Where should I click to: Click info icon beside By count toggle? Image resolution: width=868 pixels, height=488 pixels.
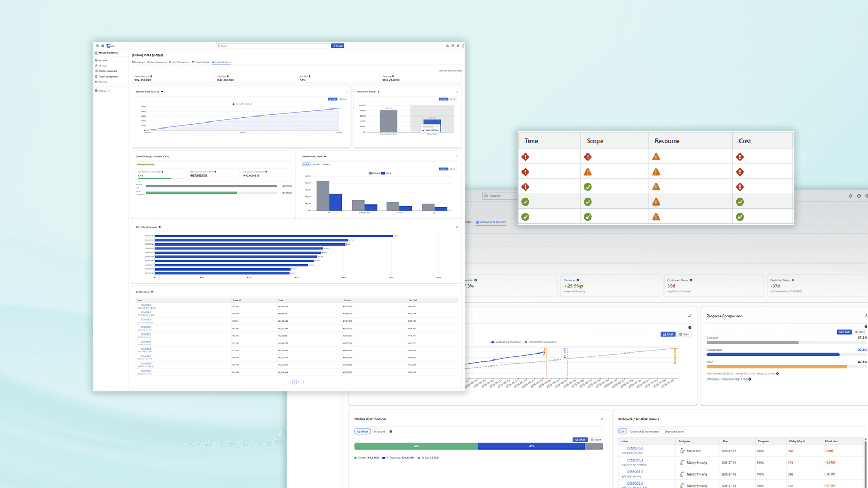click(391, 432)
